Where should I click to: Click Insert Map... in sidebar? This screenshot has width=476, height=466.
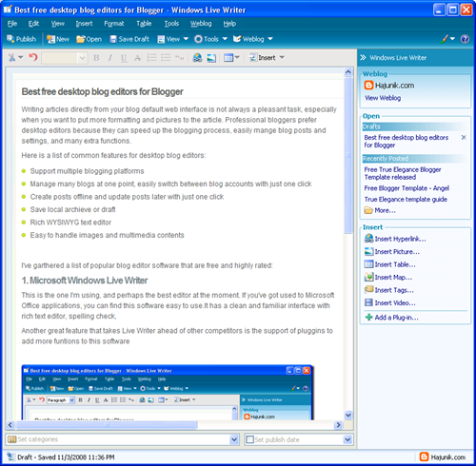[x=388, y=278]
